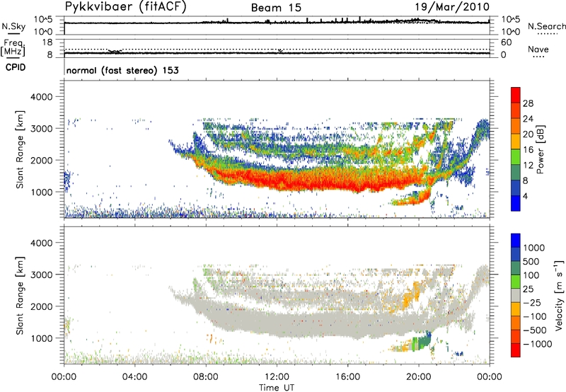The height and width of the screenshot is (392, 566).
Task: Click the 'CPID' label
Action: tap(16, 67)
